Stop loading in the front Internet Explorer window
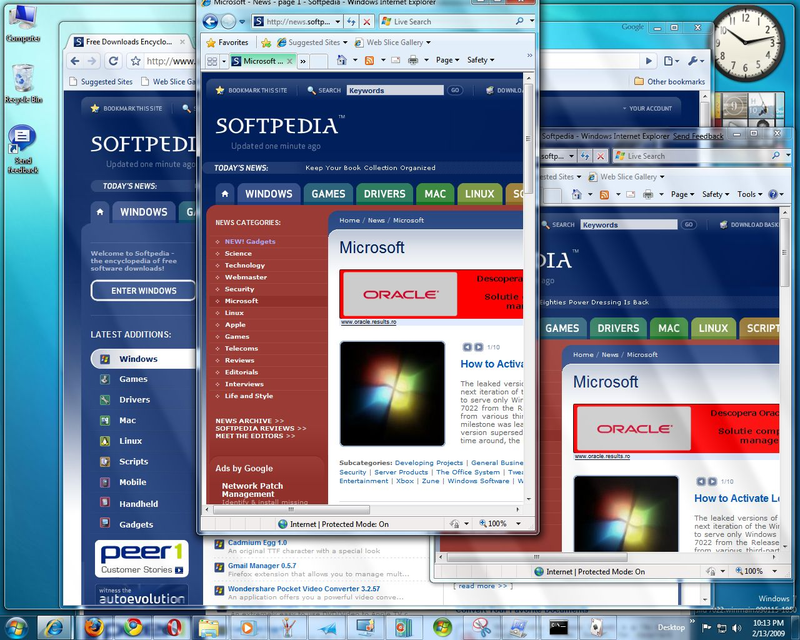This screenshot has width=800, height=640. pyautogui.click(x=366, y=21)
